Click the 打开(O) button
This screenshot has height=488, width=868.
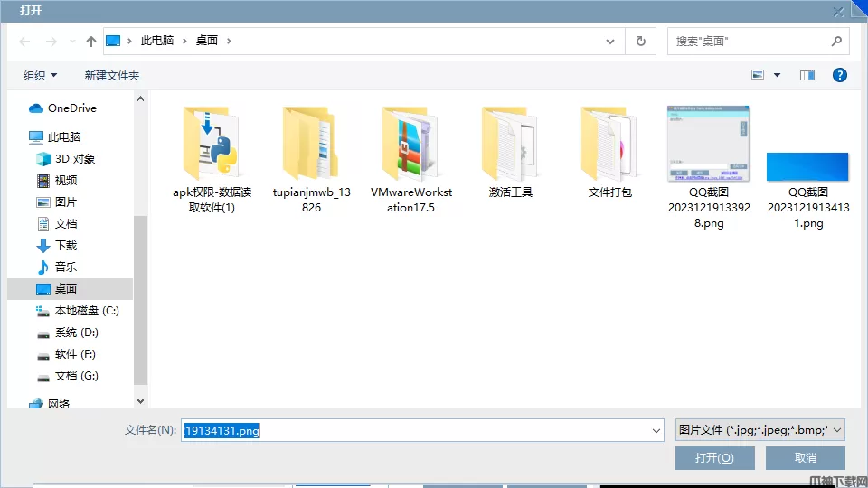(x=714, y=458)
